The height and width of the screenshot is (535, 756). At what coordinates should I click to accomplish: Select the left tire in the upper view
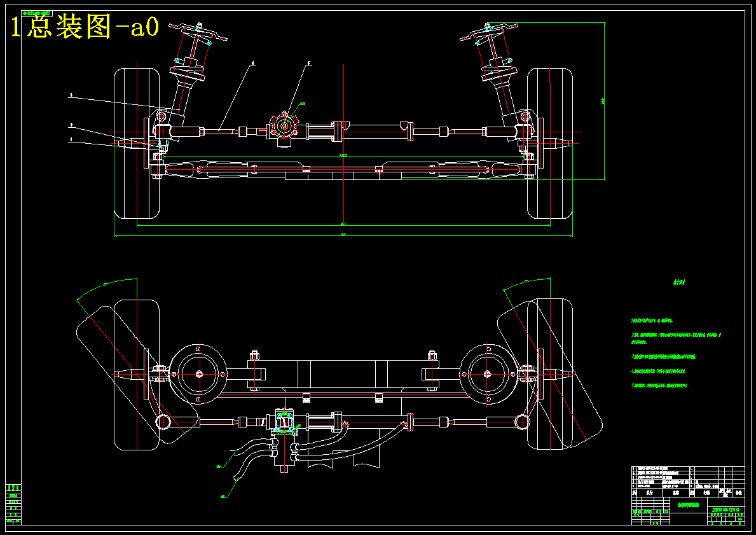137,143
